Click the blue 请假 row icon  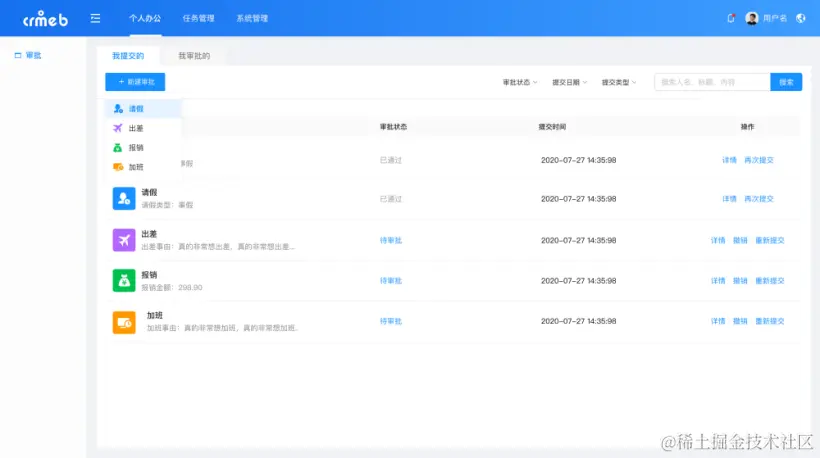[124, 199]
